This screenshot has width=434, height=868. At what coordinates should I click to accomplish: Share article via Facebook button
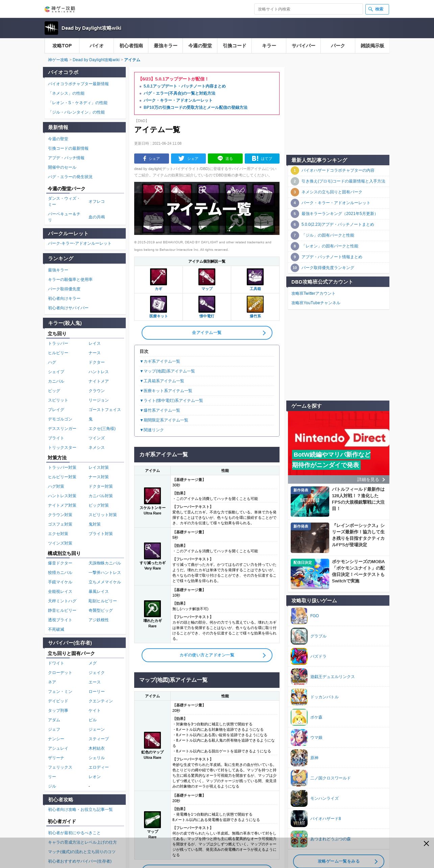pyautogui.click(x=151, y=159)
